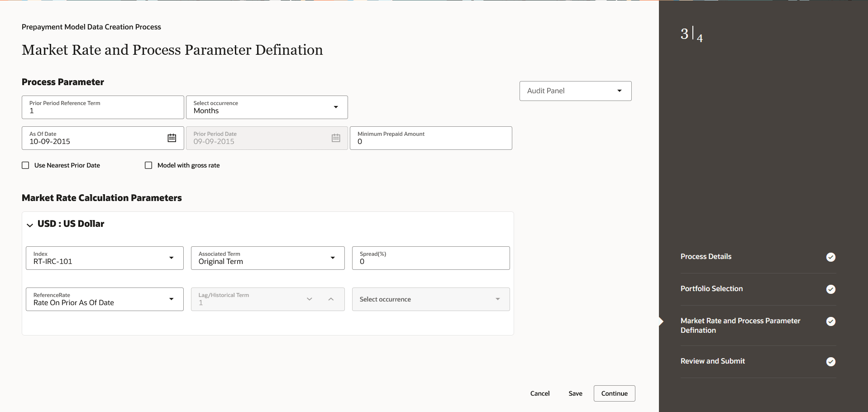The height and width of the screenshot is (412, 868).
Task: Open the Index dropdown showing RT-IRC-101
Action: click(171, 258)
